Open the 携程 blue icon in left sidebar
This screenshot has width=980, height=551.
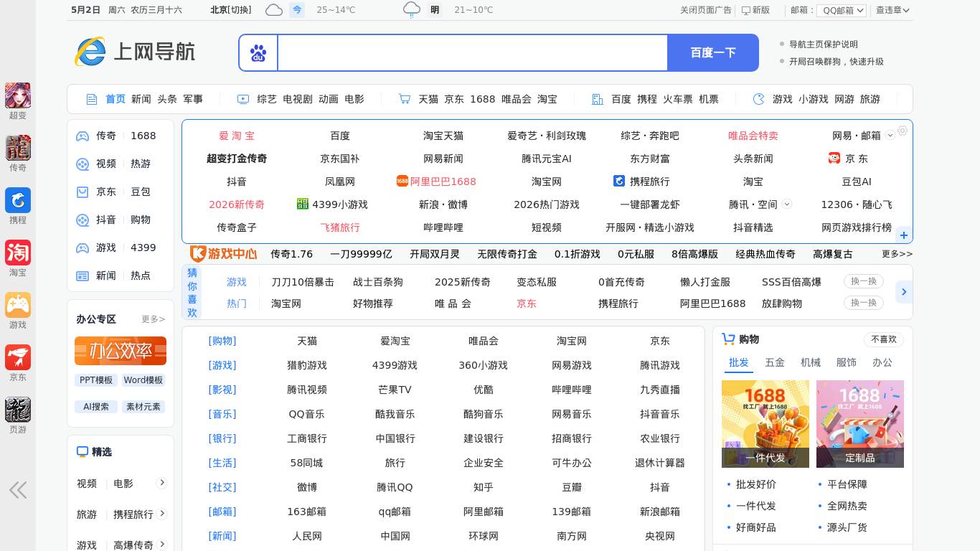pos(18,200)
